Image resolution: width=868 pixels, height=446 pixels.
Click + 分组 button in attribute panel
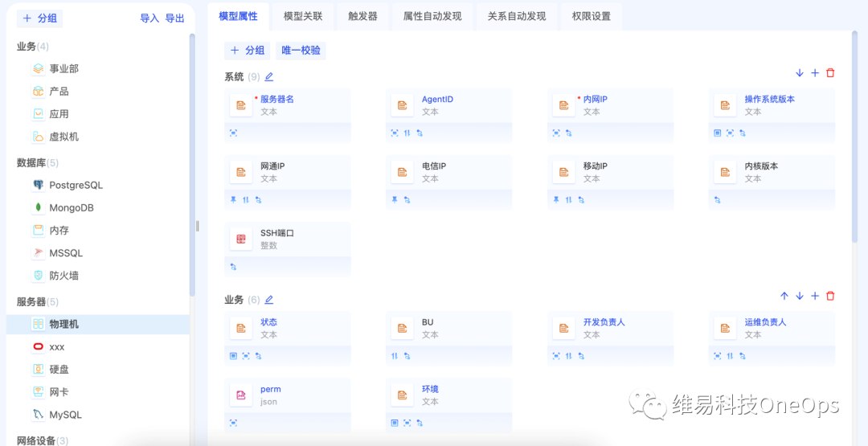pyautogui.click(x=248, y=51)
